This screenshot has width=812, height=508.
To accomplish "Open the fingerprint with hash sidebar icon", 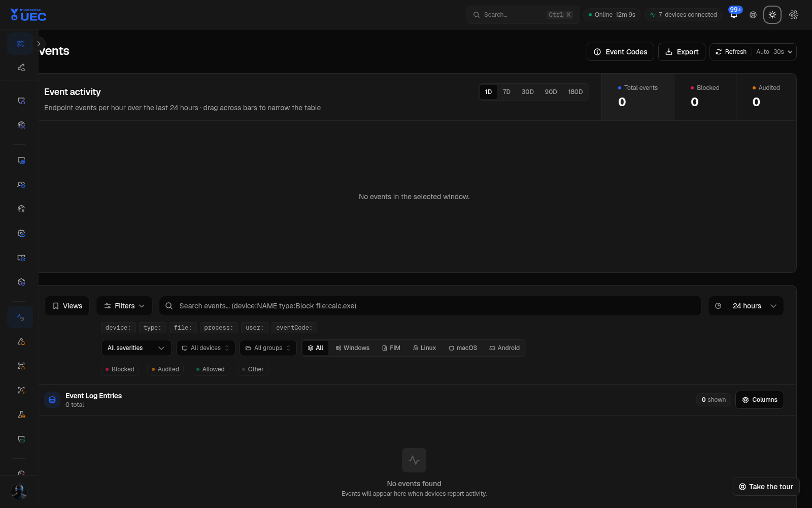I will coord(21,209).
